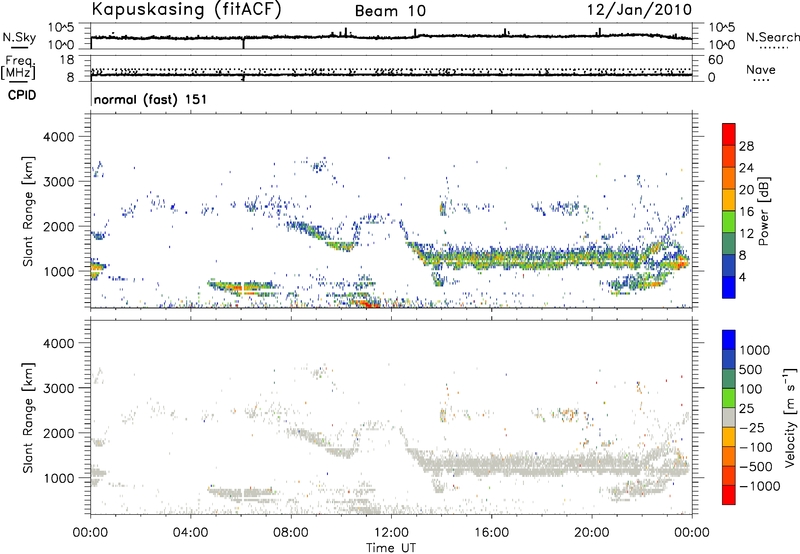The width and height of the screenshot is (800, 554).
Task: Pick the blue top velocity colorbar segment
Action: [x=729, y=340]
